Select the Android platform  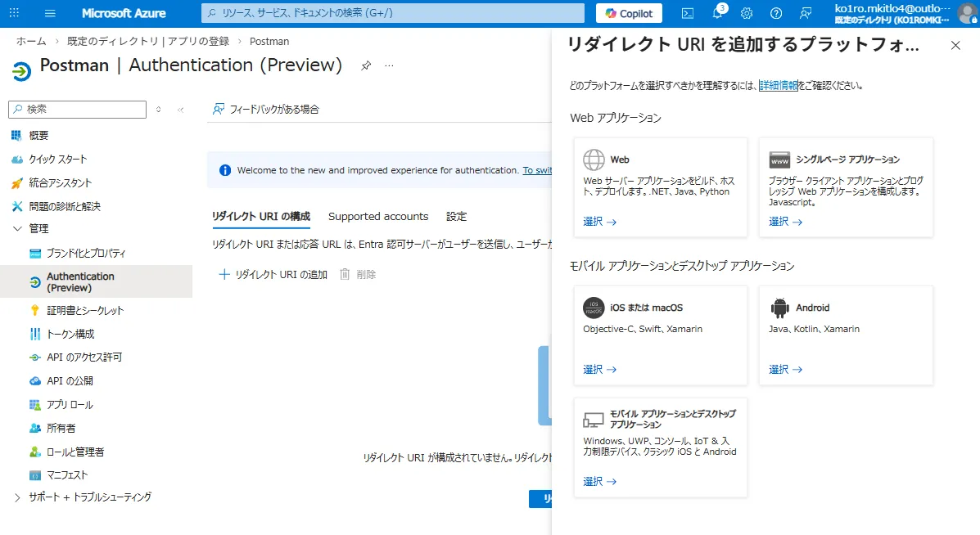click(779, 369)
